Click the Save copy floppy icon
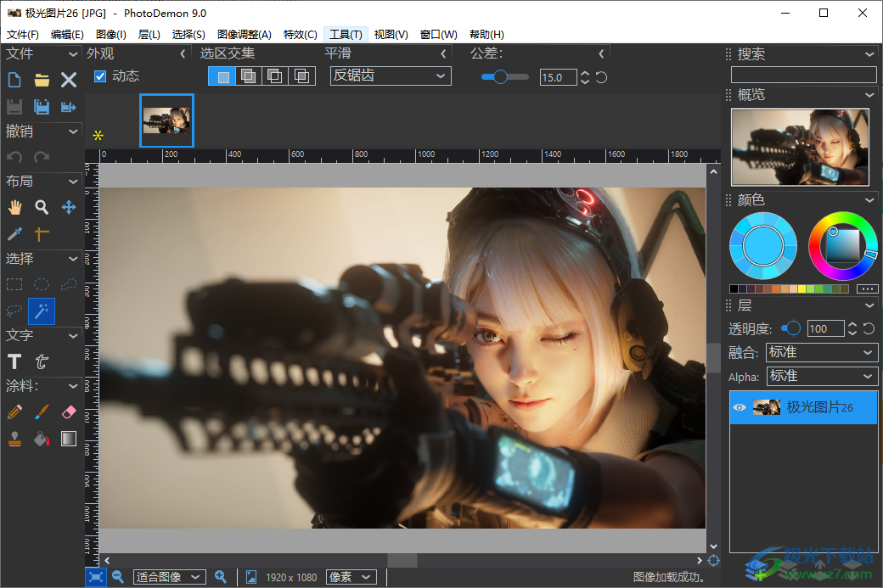 42,107
